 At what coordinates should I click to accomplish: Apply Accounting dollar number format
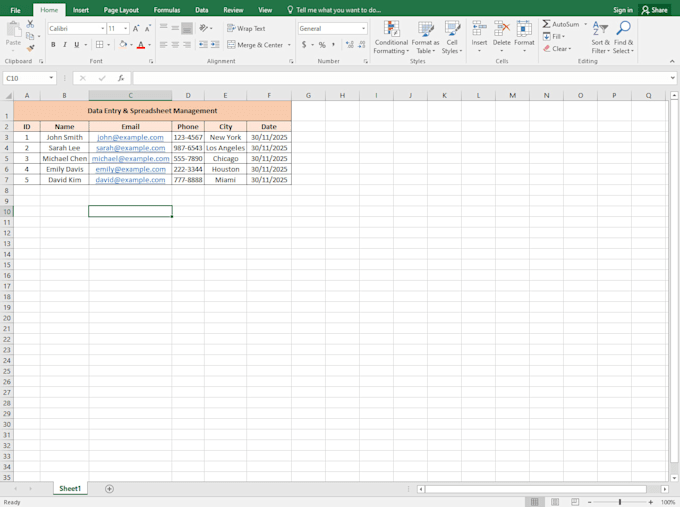coord(304,45)
